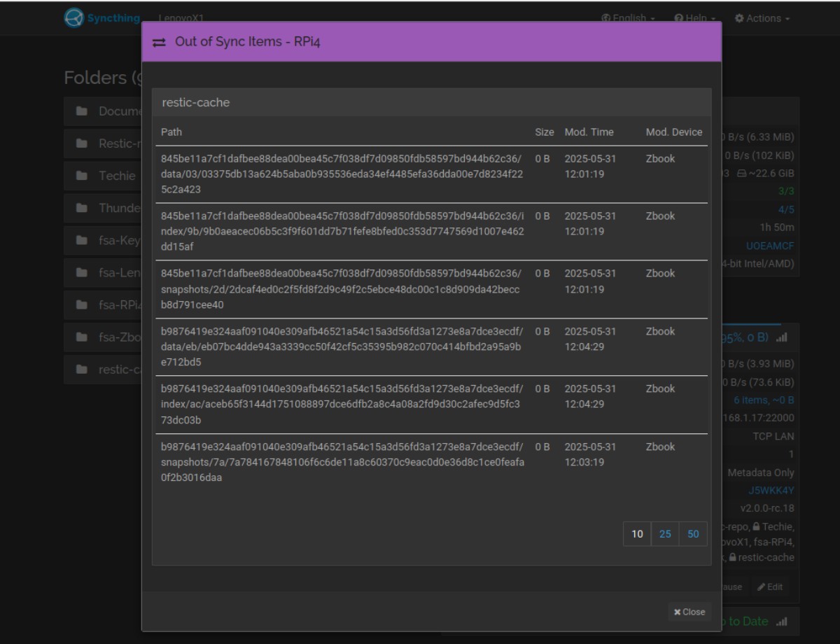This screenshot has width=840, height=644.
Task: Expand the Restic-r… folder row
Action: 103,143
